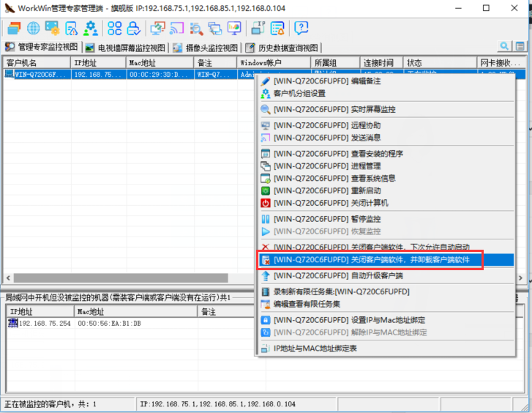Image resolution: width=532 pixels, height=413 pixels.
Task: Click the four-squares grid toolbar icon
Action: pyautogui.click(x=114, y=28)
